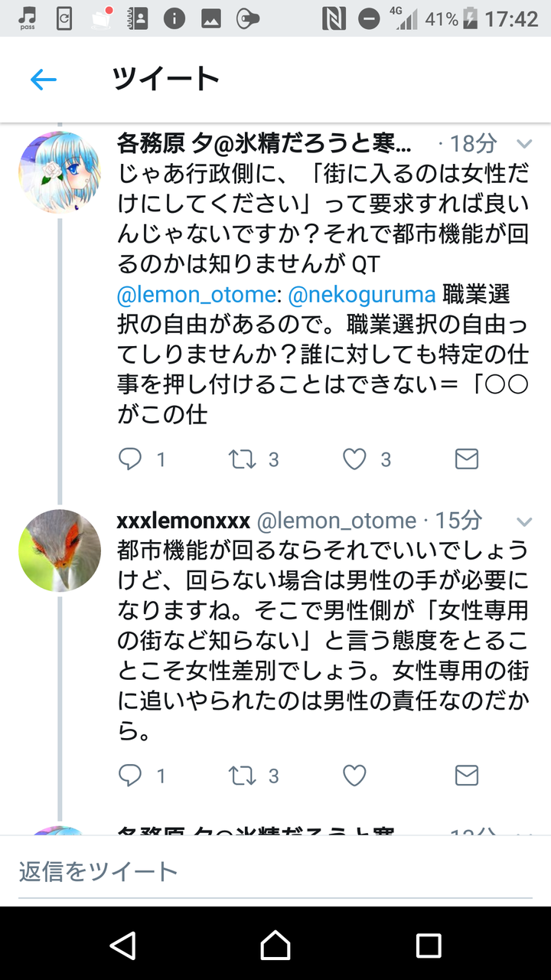Share first tweet via direct message envelope
The height and width of the screenshot is (980, 551).
466,459
